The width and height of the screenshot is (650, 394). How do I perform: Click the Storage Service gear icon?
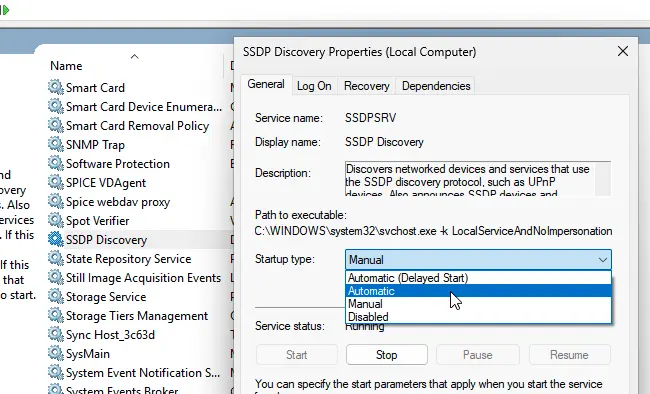[x=56, y=296]
